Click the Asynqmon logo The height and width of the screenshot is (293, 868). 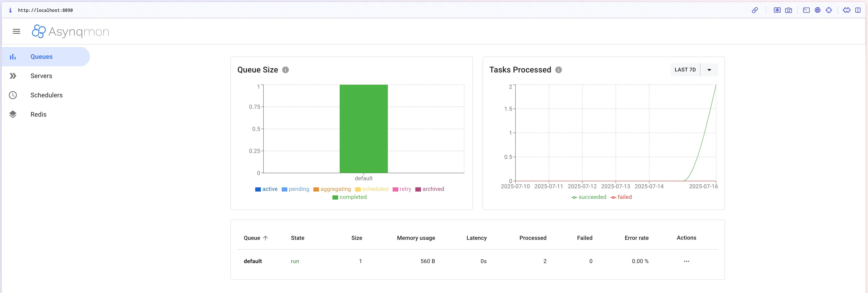point(70,31)
